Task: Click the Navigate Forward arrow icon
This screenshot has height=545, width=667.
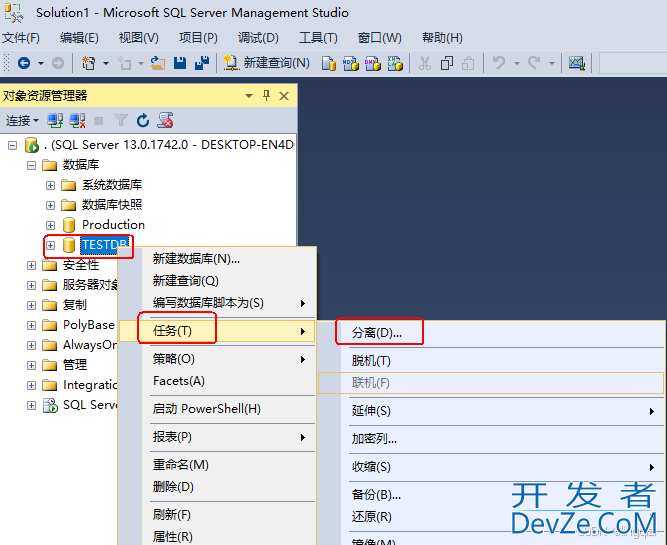Action: [x=58, y=63]
